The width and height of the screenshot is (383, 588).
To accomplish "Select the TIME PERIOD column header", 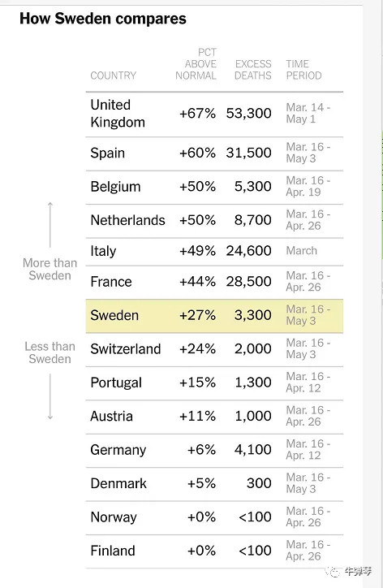I will click(303, 70).
